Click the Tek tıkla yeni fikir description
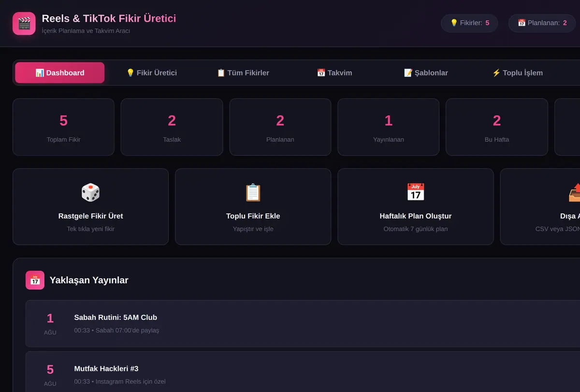The image size is (580, 392). (90, 229)
